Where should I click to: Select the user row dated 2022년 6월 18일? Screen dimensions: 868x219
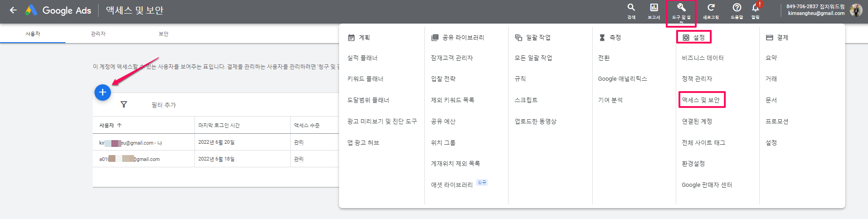pos(216,159)
